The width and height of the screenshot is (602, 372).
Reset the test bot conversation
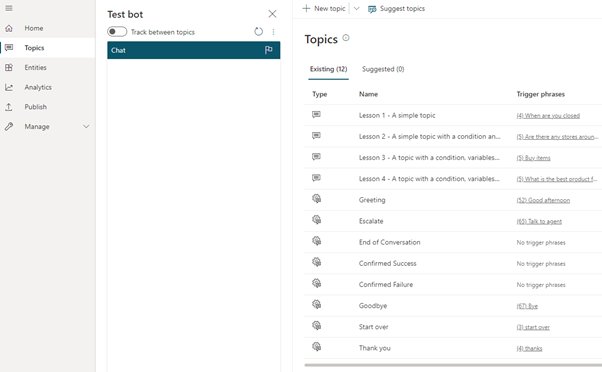coord(258,31)
